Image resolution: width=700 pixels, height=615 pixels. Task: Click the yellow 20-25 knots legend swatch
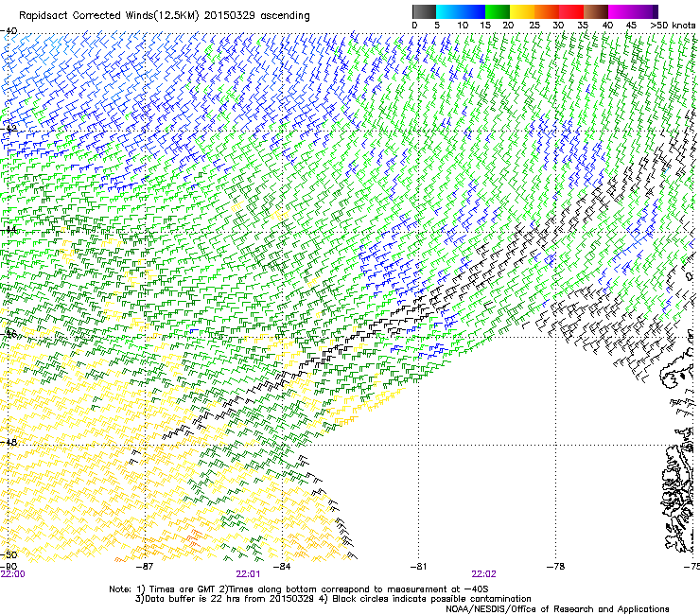tap(522, 11)
